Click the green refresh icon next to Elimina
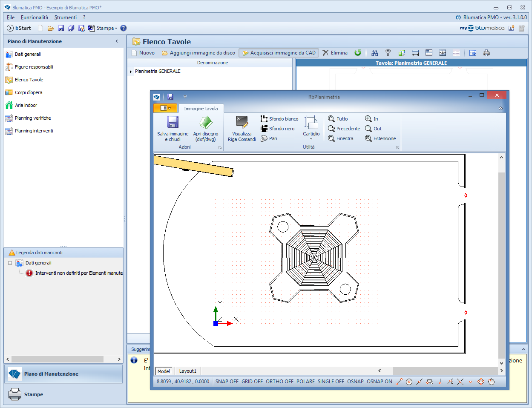Screen dimensions: 532x408 tap(358, 53)
